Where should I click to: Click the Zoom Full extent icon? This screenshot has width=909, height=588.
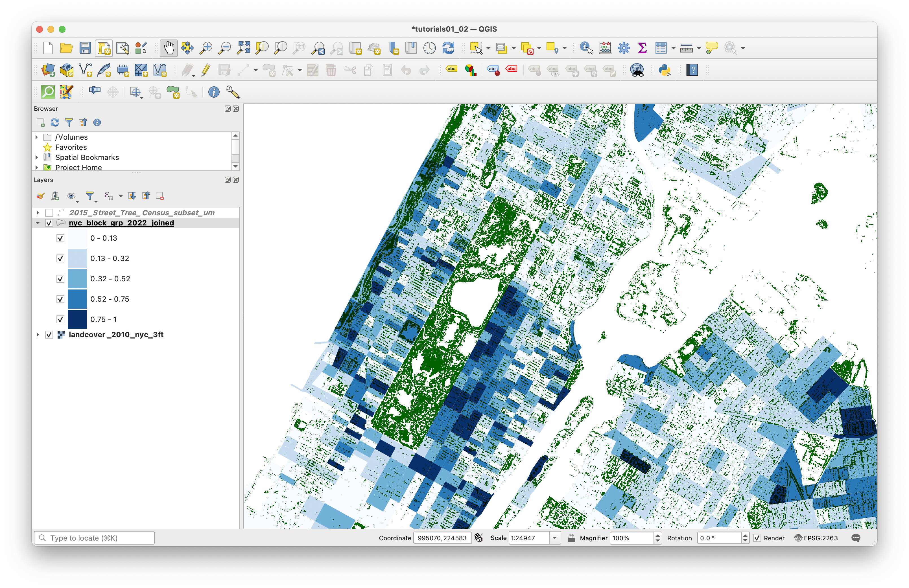(x=243, y=48)
